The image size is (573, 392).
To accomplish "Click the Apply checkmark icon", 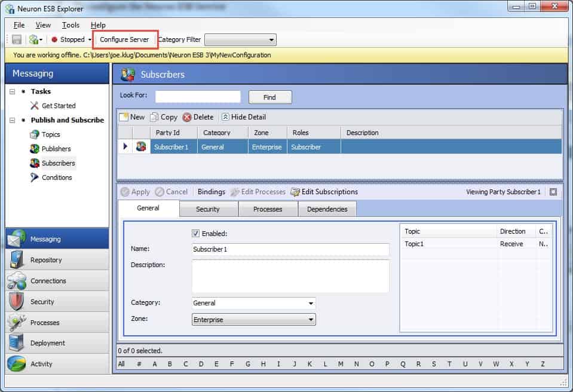I will [125, 192].
